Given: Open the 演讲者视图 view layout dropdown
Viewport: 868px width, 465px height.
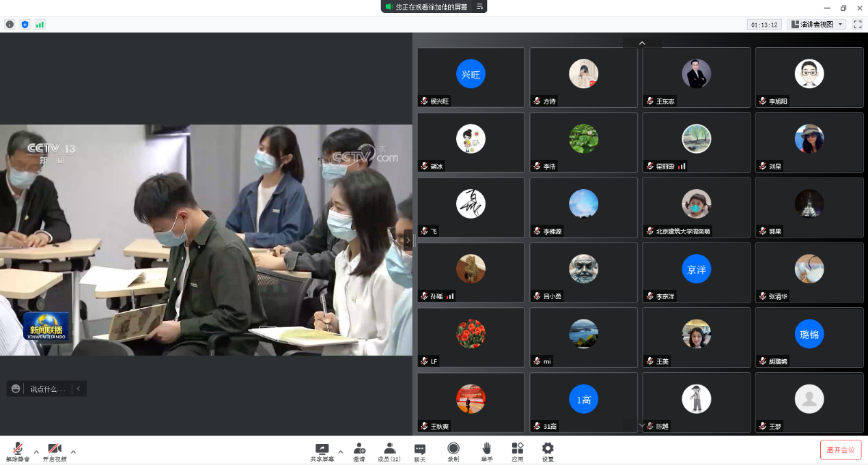Looking at the screenshot, I should 817,25.
